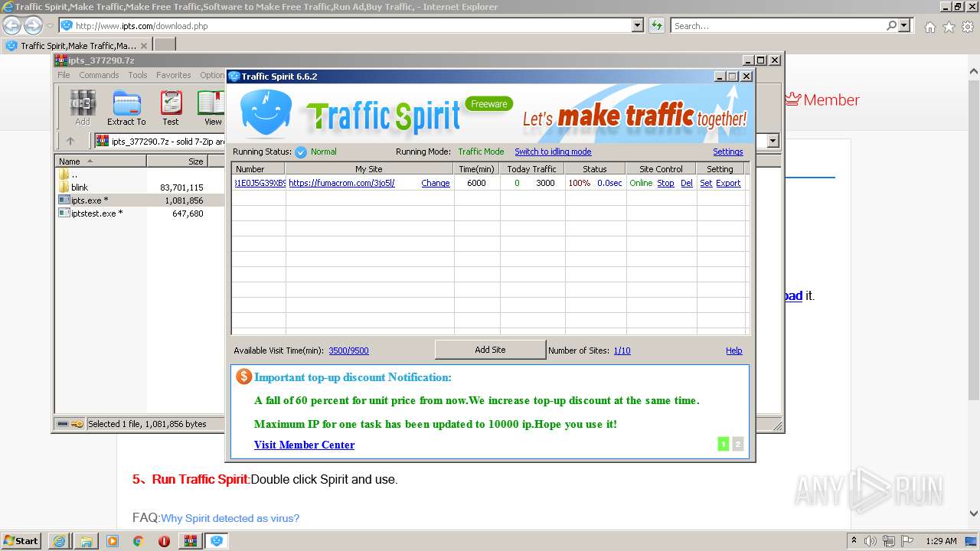Click the Action Center flag tray icon

(x=907, y=541)
